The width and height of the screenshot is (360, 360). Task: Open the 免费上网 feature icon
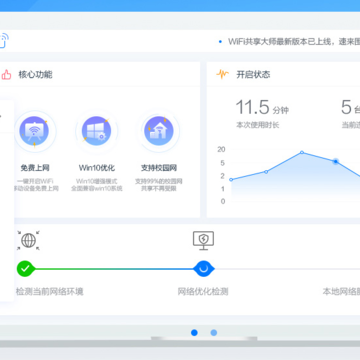(x=34, y=131)
